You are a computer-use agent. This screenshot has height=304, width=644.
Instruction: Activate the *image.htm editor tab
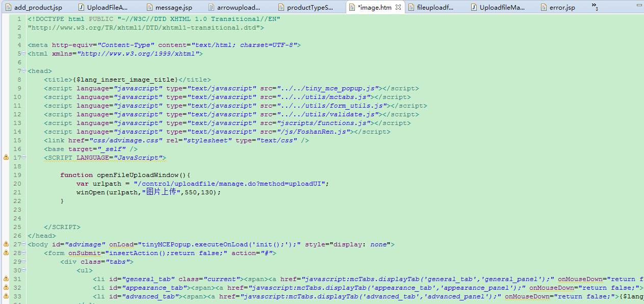click(375, 7)
